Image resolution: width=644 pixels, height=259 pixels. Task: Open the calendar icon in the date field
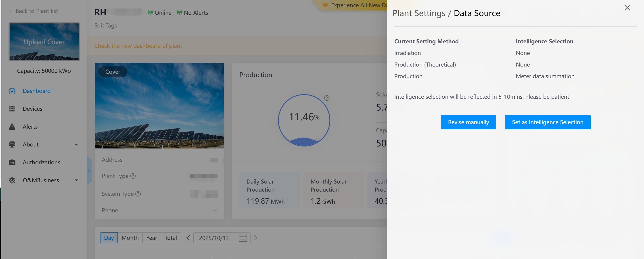(243, 238)
